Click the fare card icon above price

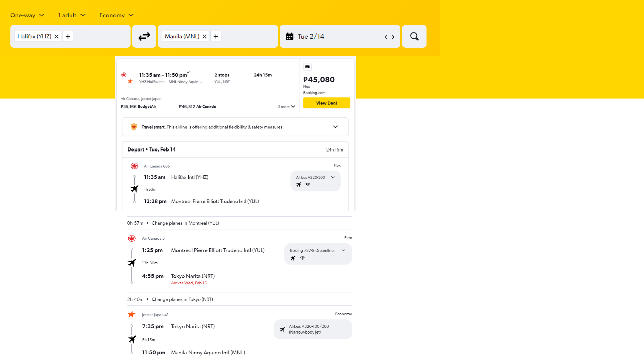(307, 67)
